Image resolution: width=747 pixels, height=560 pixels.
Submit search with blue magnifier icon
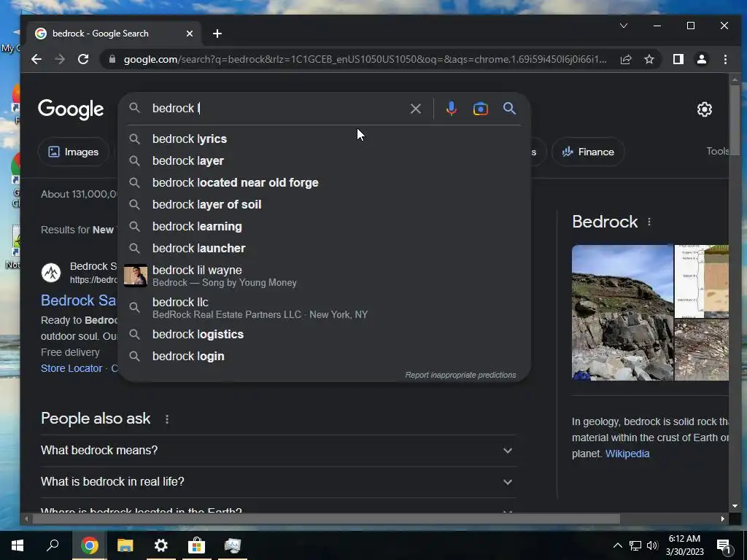[509, 109]
